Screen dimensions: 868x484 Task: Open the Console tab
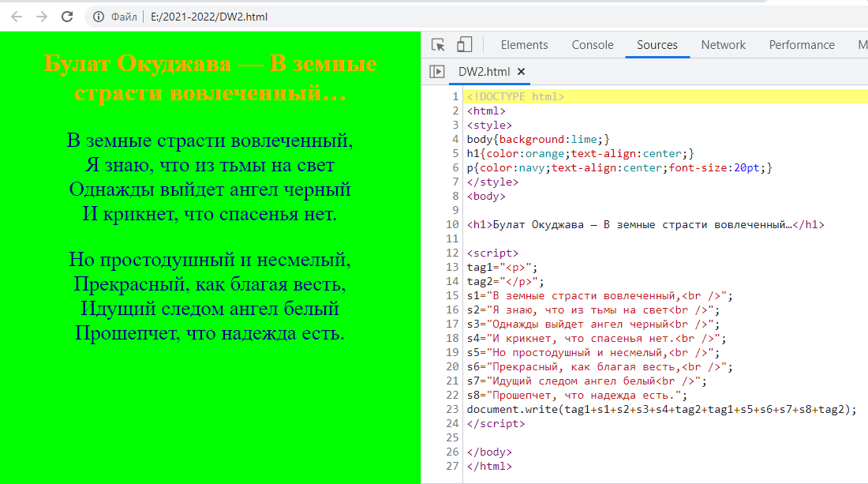click(x=593, y=45)
